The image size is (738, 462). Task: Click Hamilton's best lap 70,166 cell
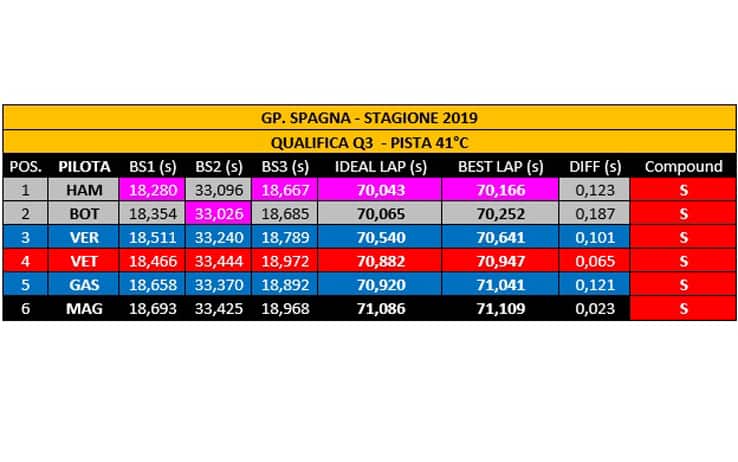tap(499, 188)
